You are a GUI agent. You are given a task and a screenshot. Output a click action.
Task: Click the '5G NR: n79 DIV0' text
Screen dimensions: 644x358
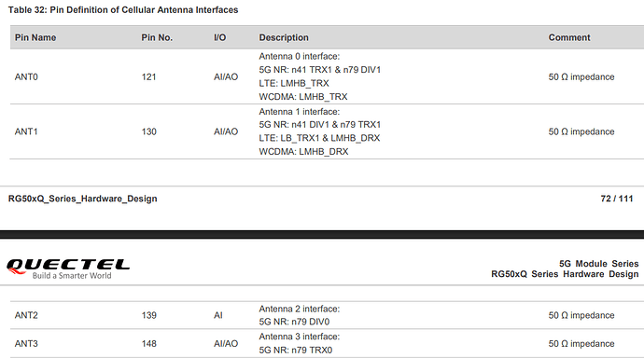(294, 322)
